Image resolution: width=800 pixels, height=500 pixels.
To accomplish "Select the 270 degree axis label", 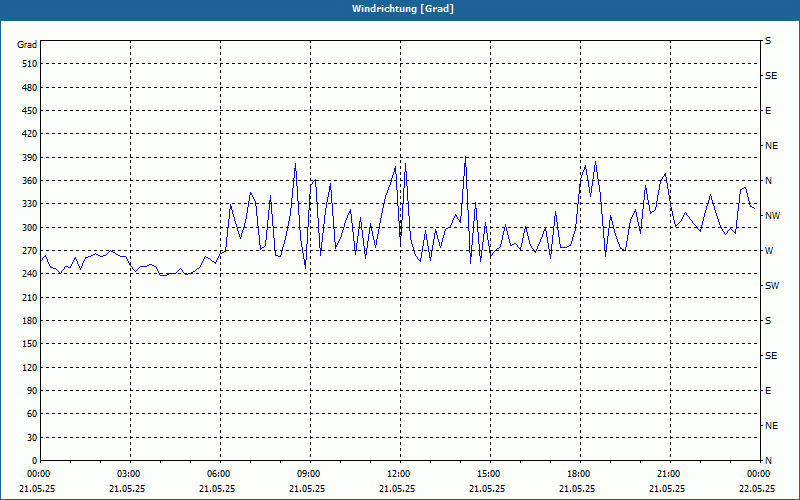I will (30, 251).
